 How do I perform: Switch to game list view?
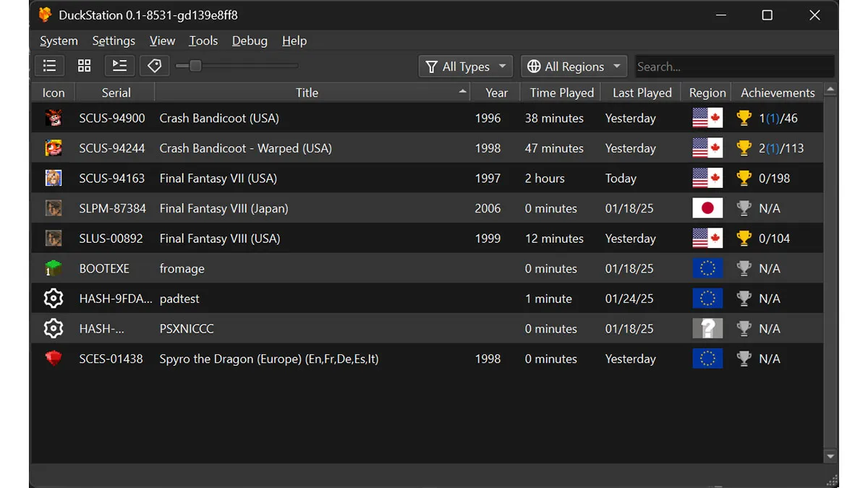coord(49,66)
